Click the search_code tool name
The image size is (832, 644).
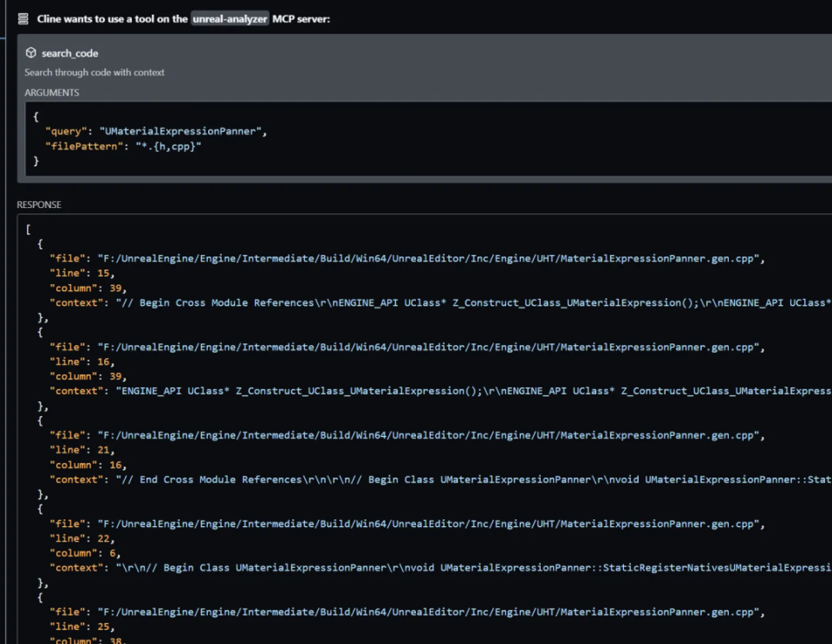[69, 54]
